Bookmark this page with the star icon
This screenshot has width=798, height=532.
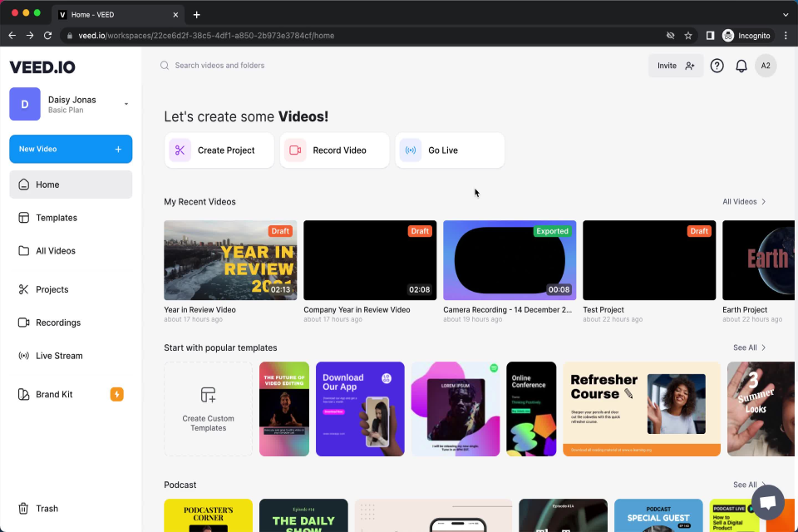coord(688,36)
